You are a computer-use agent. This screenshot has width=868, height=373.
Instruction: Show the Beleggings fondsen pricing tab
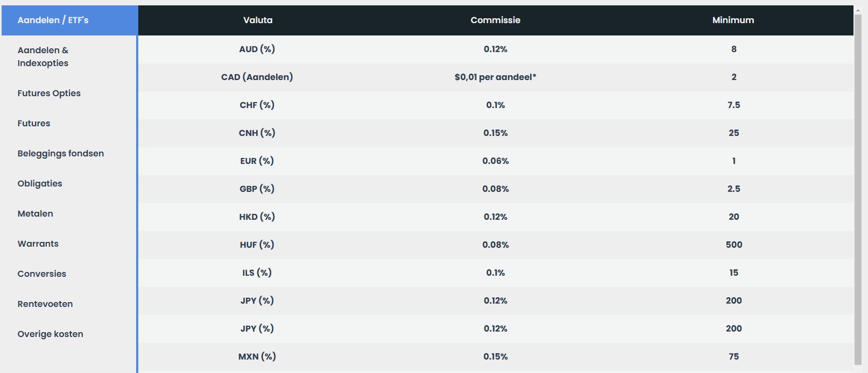coord(61,153)
